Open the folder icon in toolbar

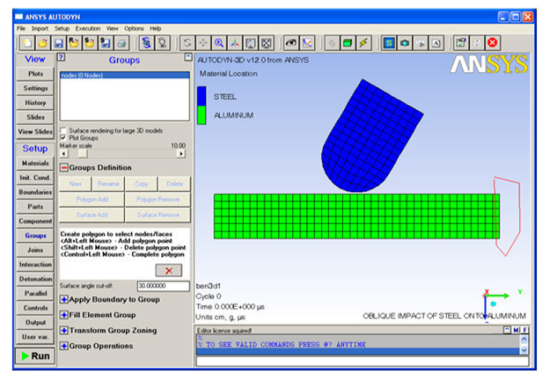coord(42,43)
